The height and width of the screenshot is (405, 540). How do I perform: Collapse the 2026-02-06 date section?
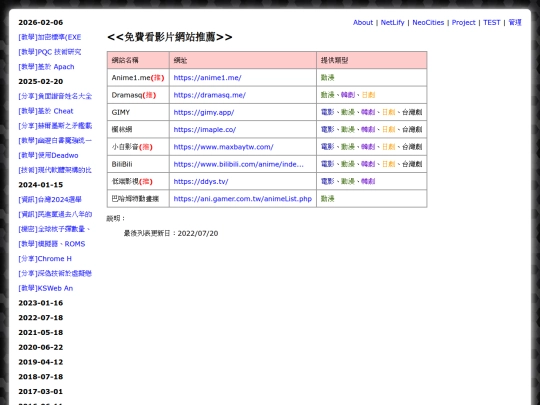click(41, 22)
